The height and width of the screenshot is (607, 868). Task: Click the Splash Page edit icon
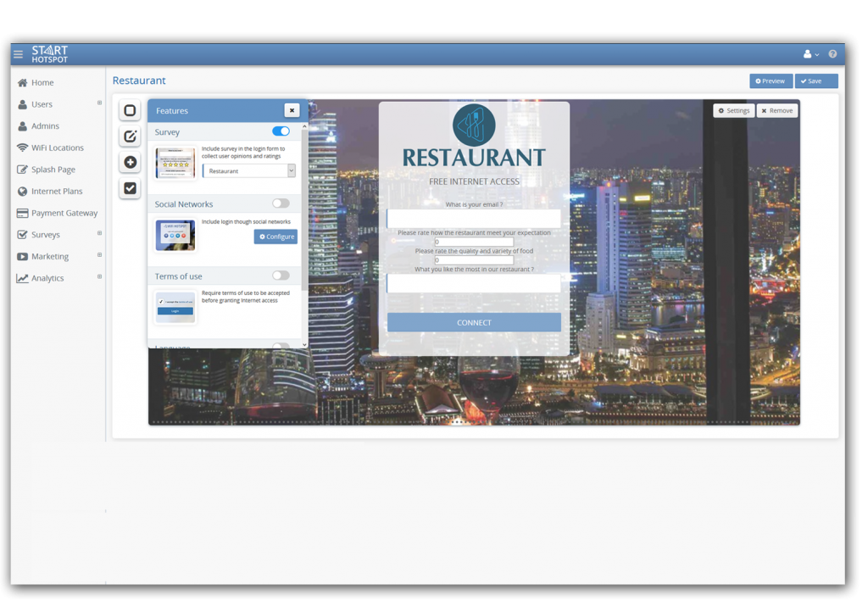click(22, 170)
